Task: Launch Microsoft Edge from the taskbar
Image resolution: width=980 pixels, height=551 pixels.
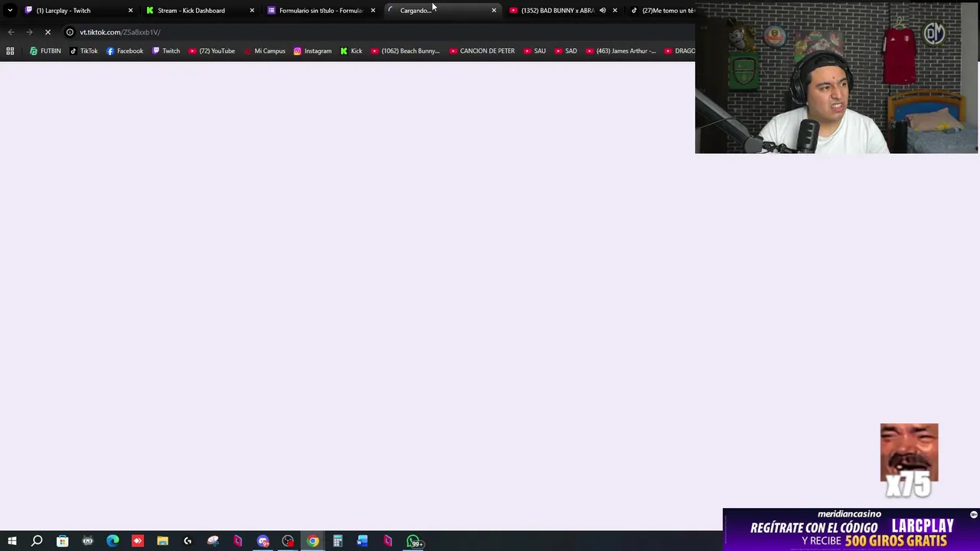Action: [x=113, y=541]
